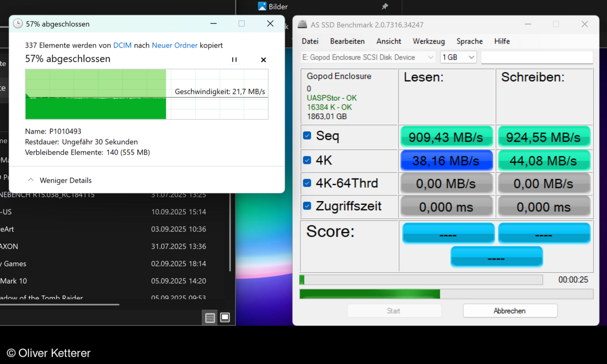Click the Abbrechen button
Viewport: 607px width, 364px height.
510,311
